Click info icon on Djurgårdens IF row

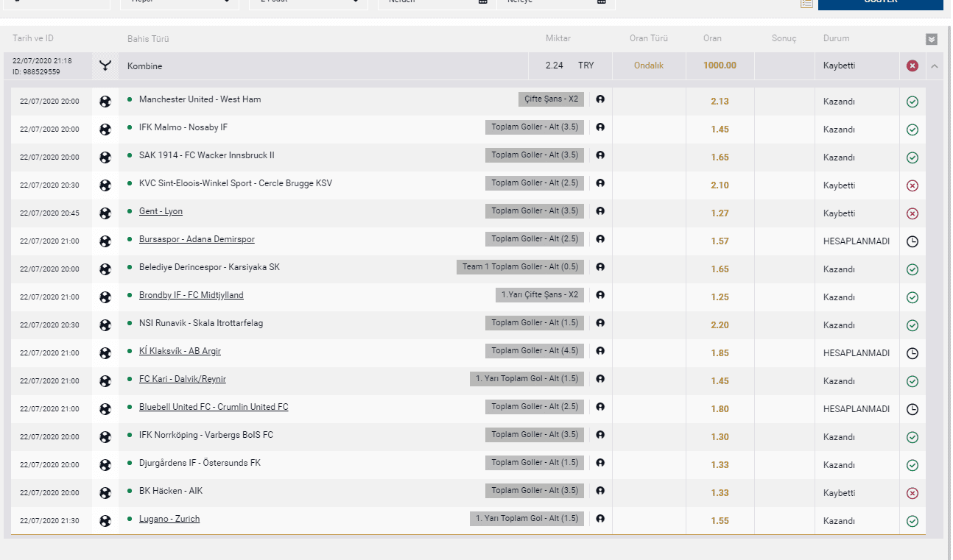tap(600, 463)
